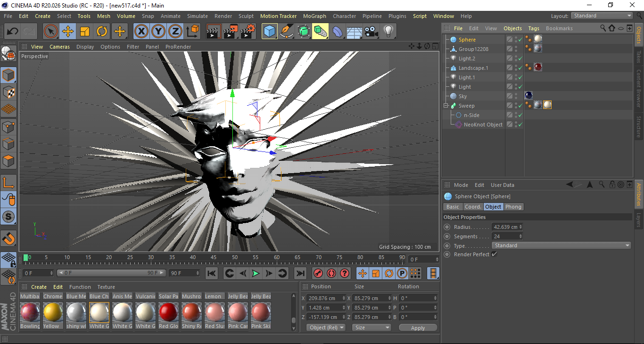This screenshot has width=644, height=344.
Task: Click Render View clapperboard icon
Action: (x=214, y=32)
